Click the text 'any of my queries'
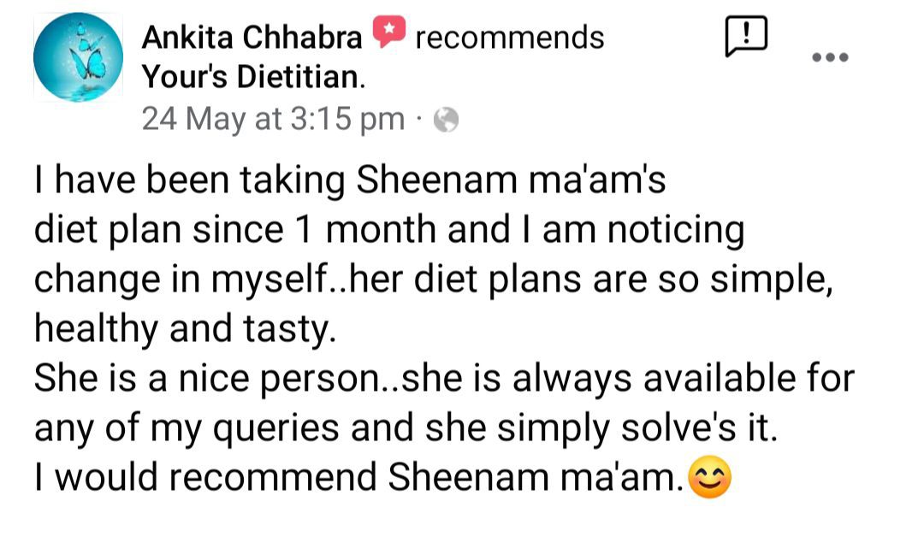 [x=187, y=428]
